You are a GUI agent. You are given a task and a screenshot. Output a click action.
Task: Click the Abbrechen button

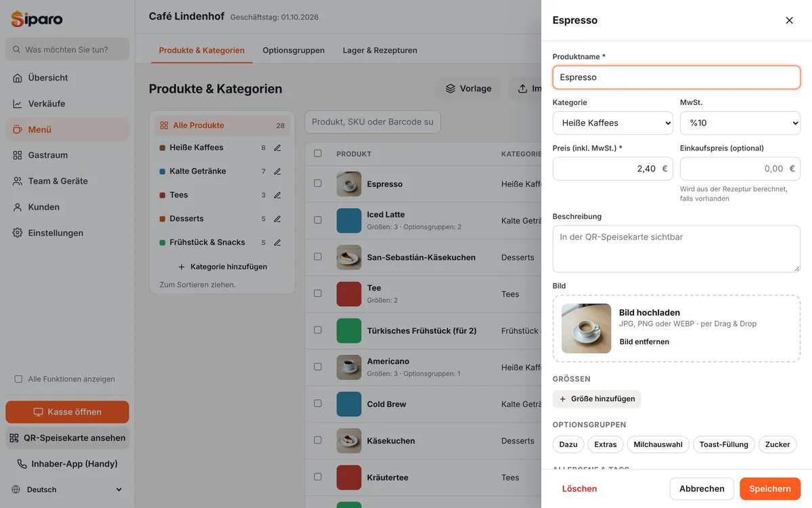pyautogui.click(x=702, y=488)
